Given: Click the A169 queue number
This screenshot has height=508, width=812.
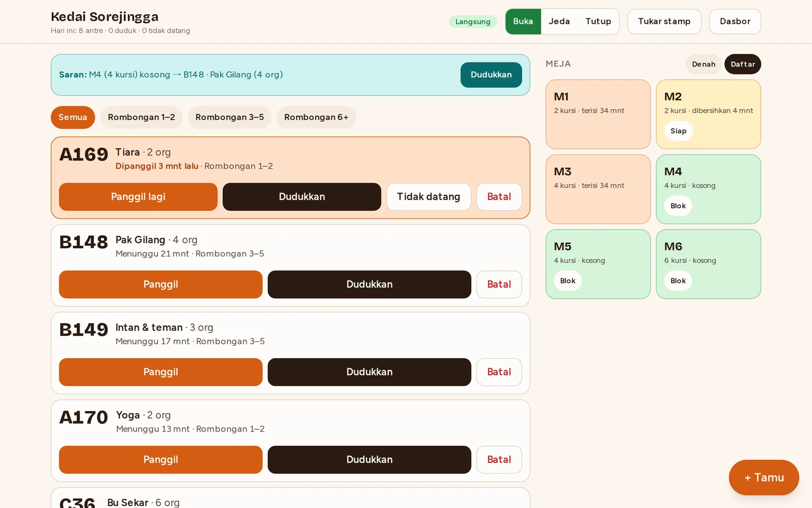Looking at the screenshot, I should 84,154.
